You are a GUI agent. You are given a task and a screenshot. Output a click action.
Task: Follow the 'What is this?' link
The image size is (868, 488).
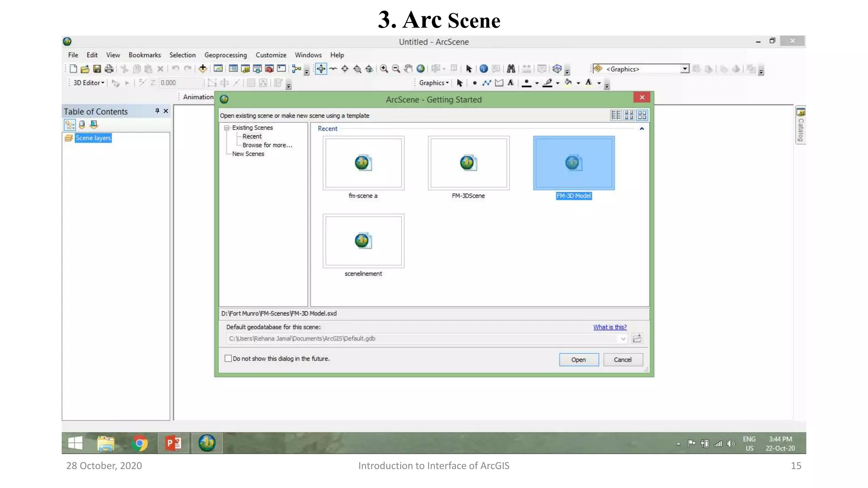coord(609,327)
